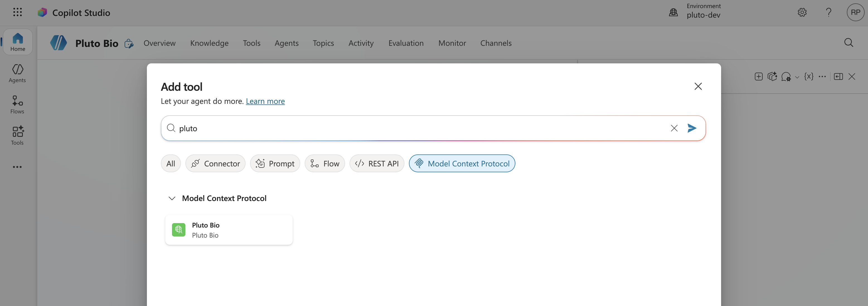868x306 pixels.
Task: Open Agents in the left sidebar
Action: pos(18,73)
